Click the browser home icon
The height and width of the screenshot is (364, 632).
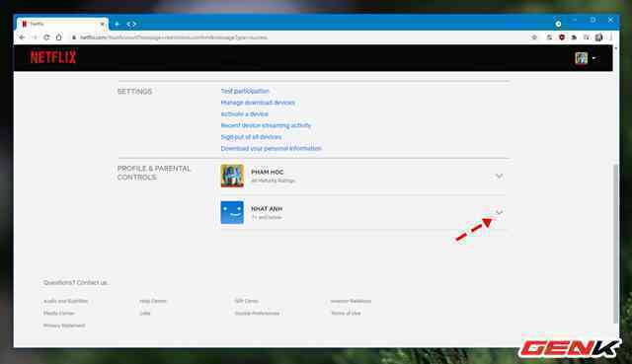(59, 37)
